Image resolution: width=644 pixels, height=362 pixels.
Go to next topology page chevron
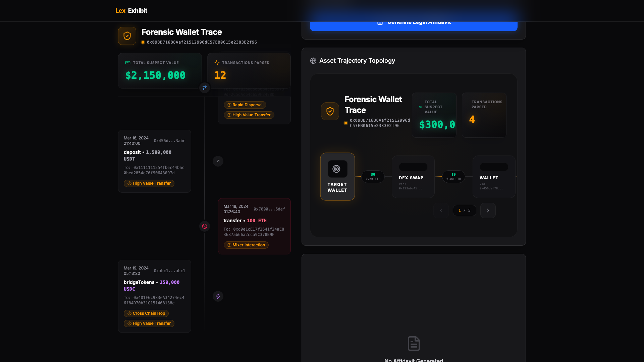pos(488,210)
